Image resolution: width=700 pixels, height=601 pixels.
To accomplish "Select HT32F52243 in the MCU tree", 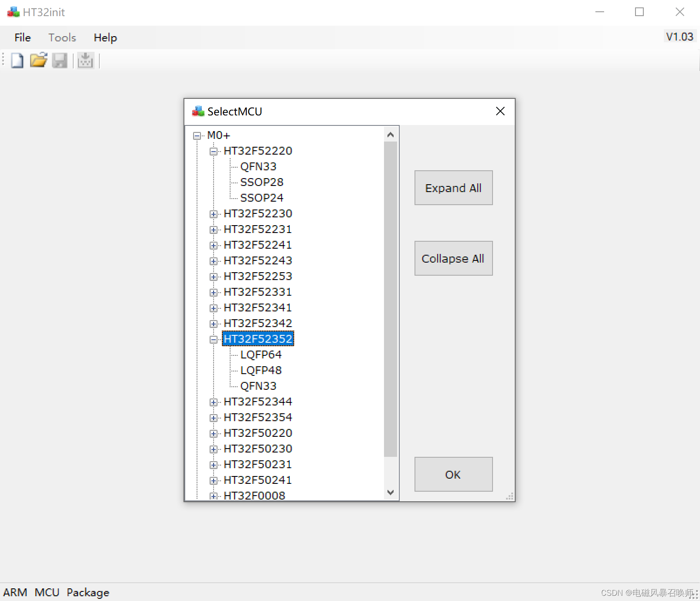I will pos(258,260).
